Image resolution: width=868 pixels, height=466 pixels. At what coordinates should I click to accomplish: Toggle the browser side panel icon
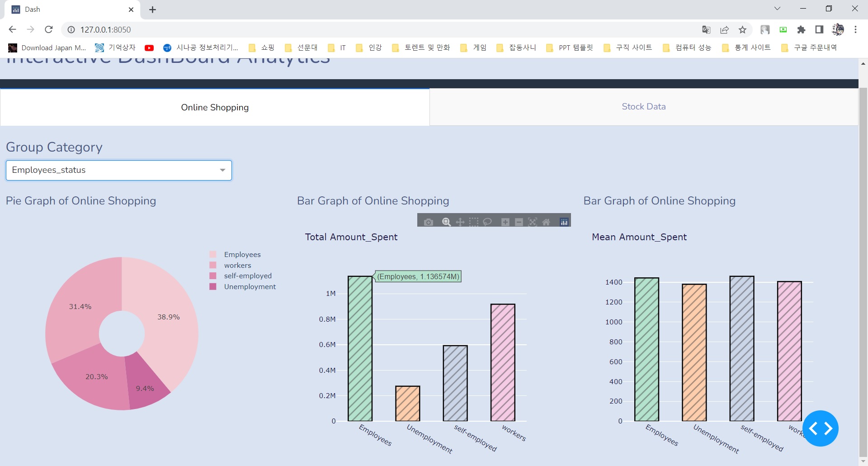coord(819,30)
